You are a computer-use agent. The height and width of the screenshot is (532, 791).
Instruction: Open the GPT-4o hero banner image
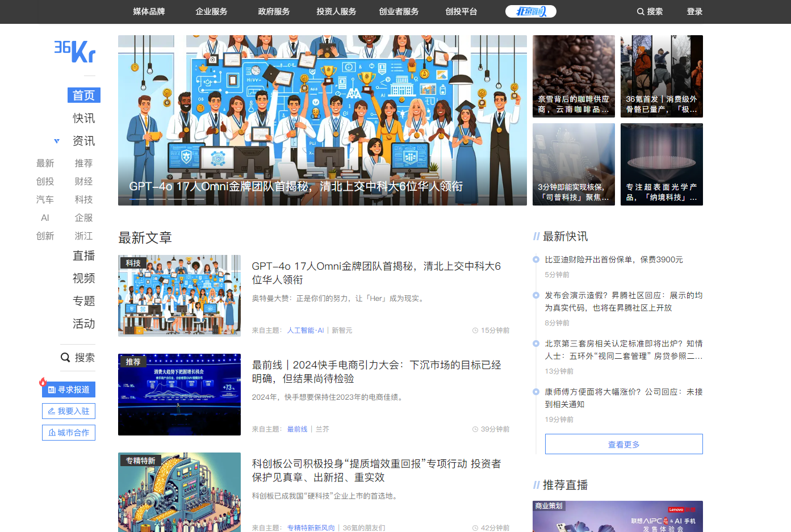pyautogui.click(x=322, y=120)
